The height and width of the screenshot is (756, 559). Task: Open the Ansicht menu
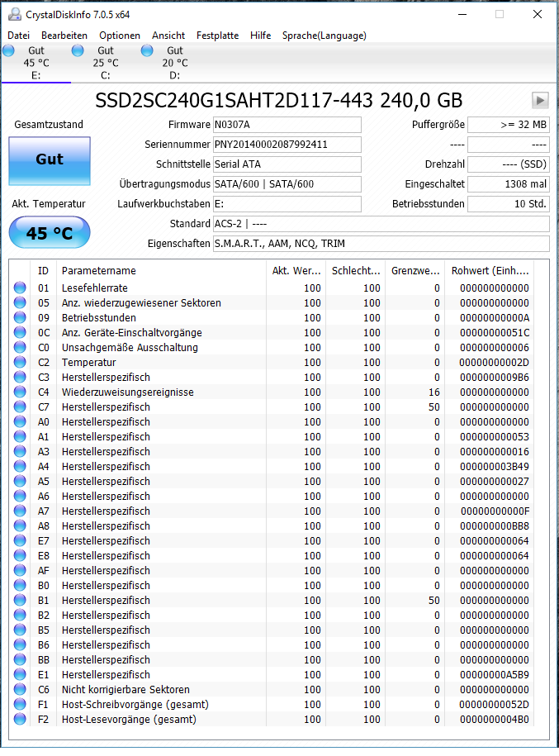[x=168, y=36]
